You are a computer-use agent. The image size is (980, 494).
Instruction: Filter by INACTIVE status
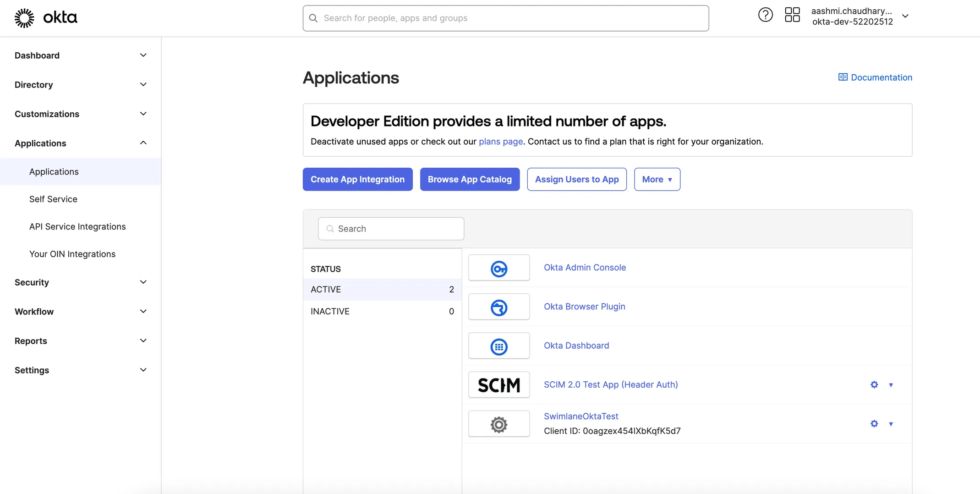coord(382,312)
